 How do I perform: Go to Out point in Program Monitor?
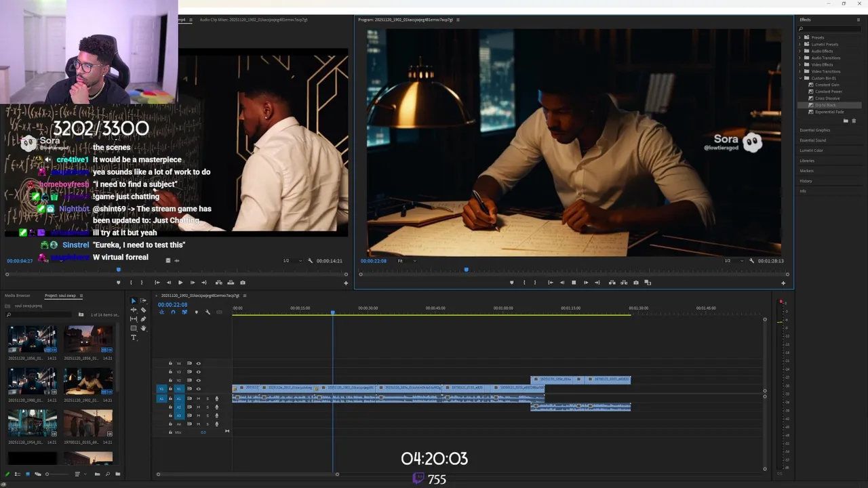[597, 283]
